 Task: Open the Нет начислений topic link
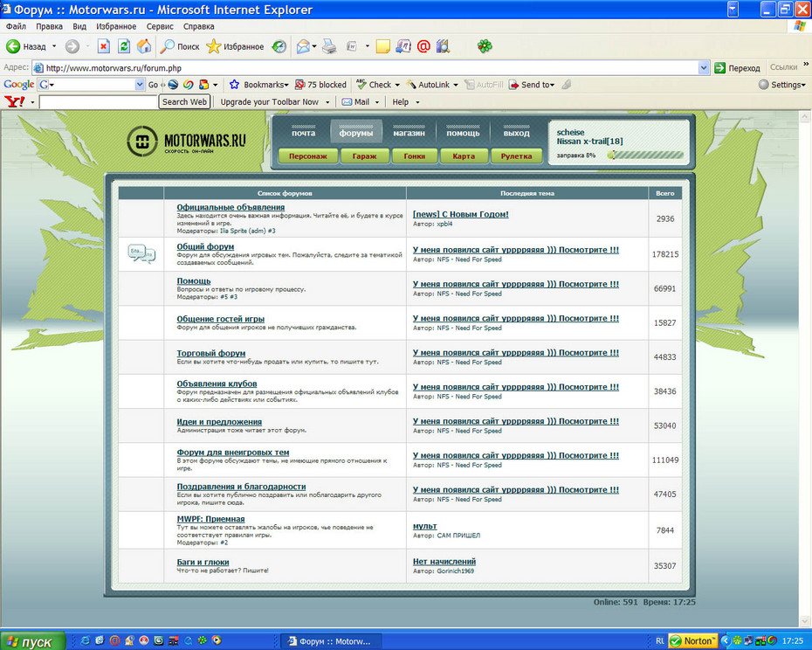444,562
